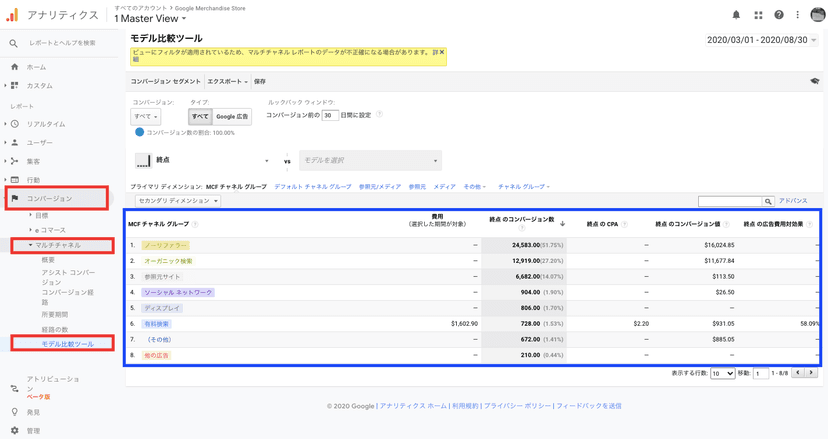This screenshot has width=828, height=439.
Task: Click the アトリビューション icon
Action: pos(15,388)
